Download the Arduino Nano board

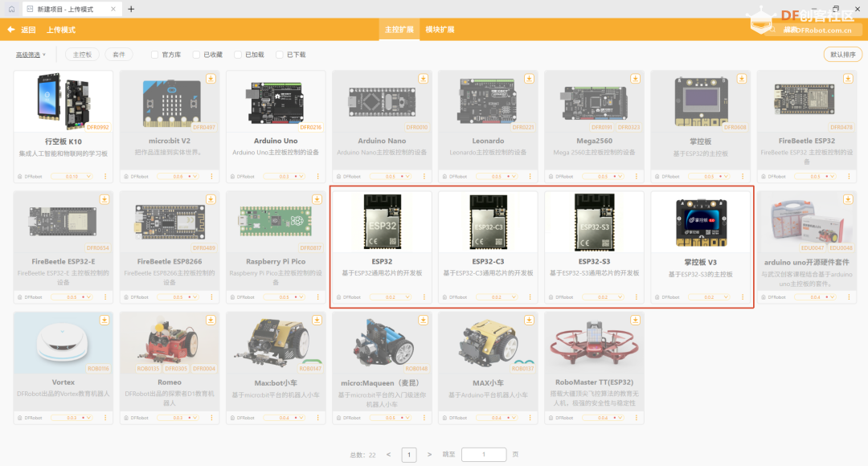coord(423,79)
